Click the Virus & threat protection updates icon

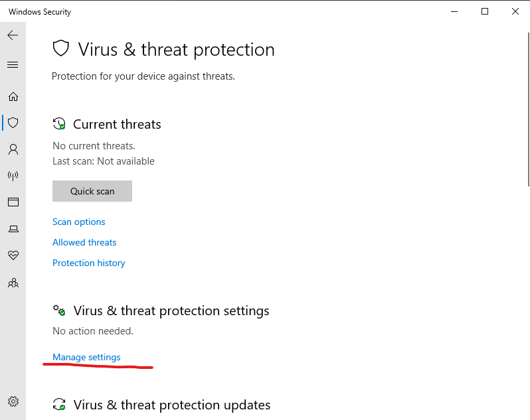click(60, 405)
